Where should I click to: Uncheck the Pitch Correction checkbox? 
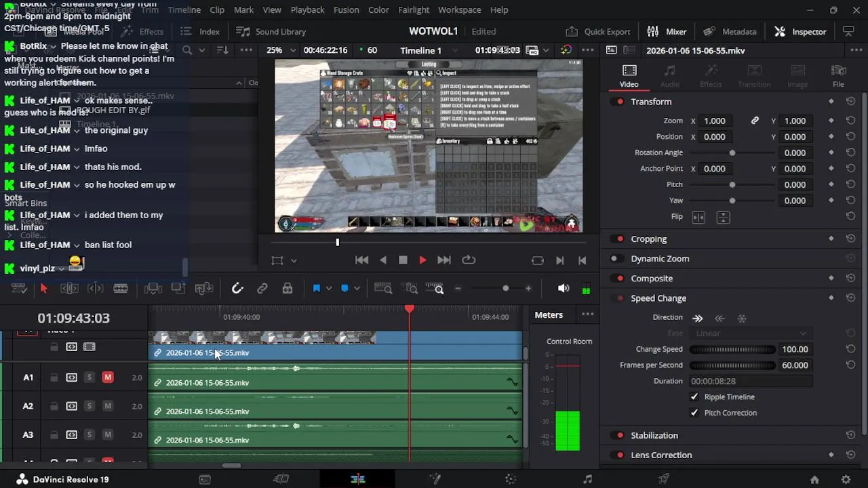pos(694,413)
